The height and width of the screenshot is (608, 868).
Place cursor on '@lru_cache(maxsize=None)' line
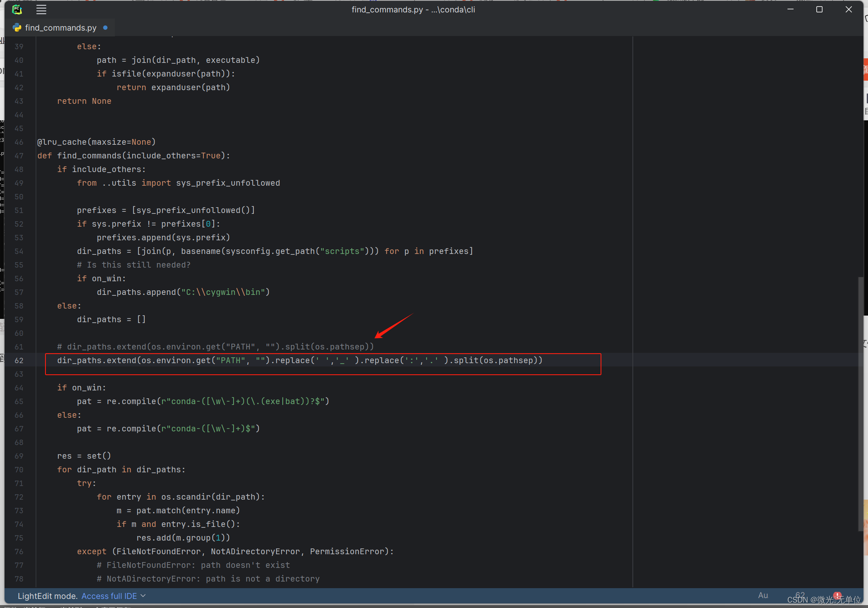click(96, 142)
